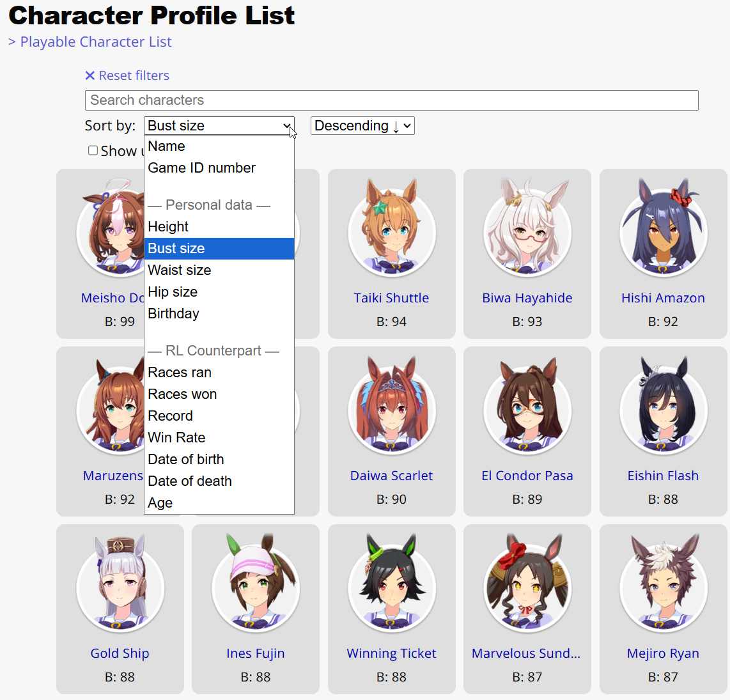Viewport: 730px width, 700px height.
Task: Click Biwa Hayahide's portrait
Action: (x=527, y=228)
